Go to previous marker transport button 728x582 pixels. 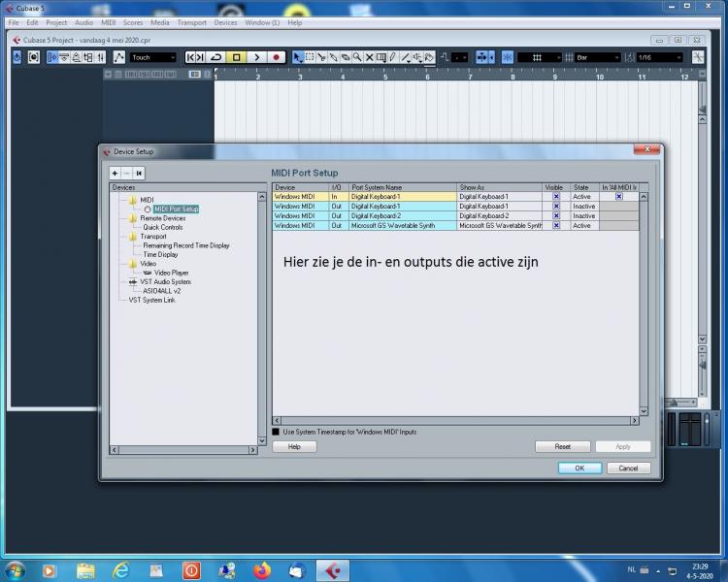click(x=189, y=57)
